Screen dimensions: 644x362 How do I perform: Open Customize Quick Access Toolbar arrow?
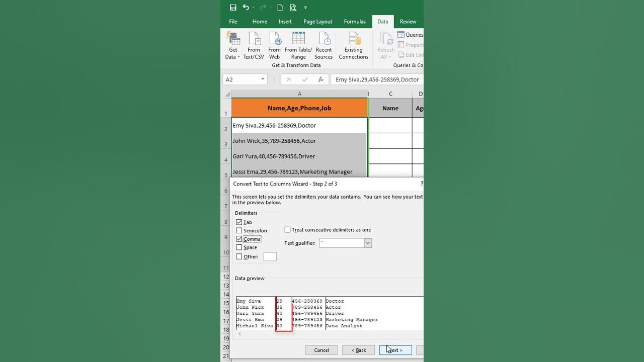coord(305,8)
